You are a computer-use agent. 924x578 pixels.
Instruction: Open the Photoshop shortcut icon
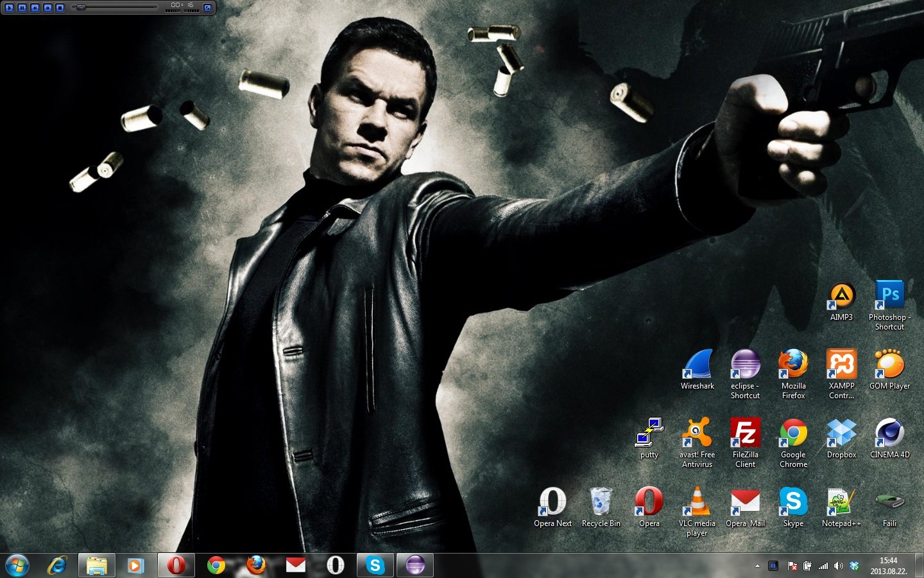889,296
